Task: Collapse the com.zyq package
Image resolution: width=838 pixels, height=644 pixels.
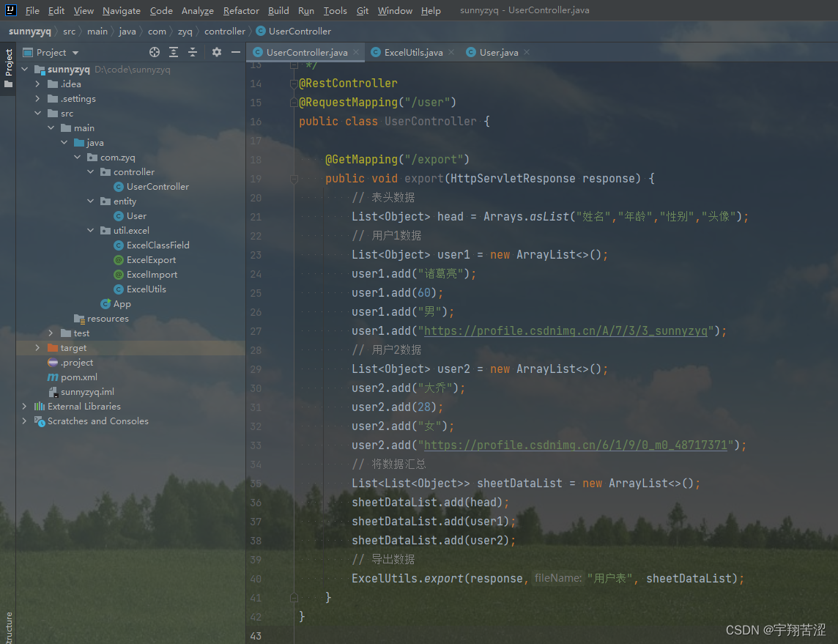Action: point(78,157)
